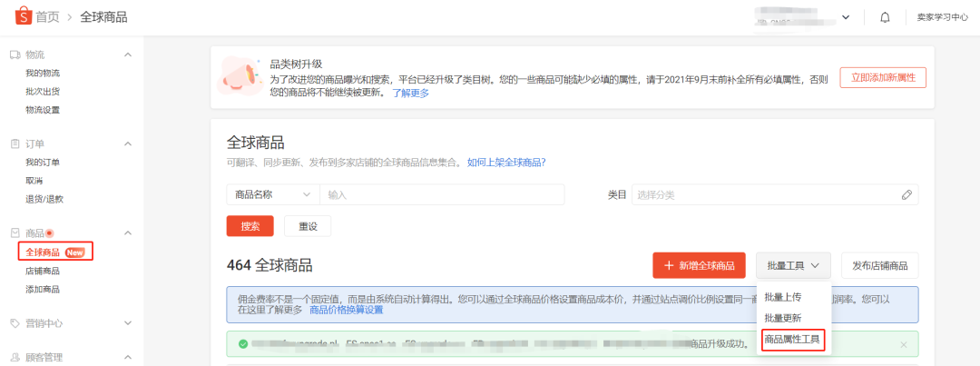The width and height of the screenshot is (980, 366).
Task: Close the green success notification
Action: 903,345
